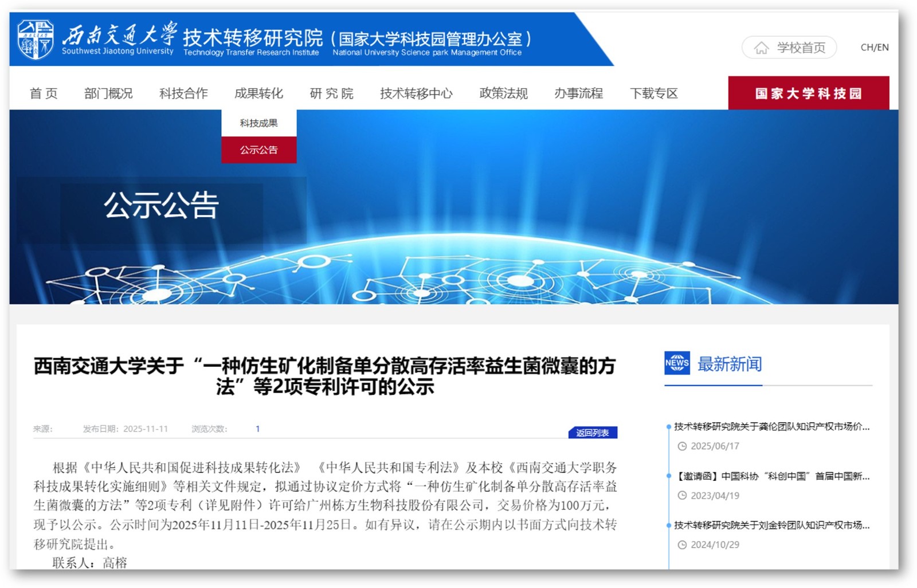The height and width of the screenshot is (588, 917).
Task: Open the 科技合作 nav item
Action: (183, 93)
